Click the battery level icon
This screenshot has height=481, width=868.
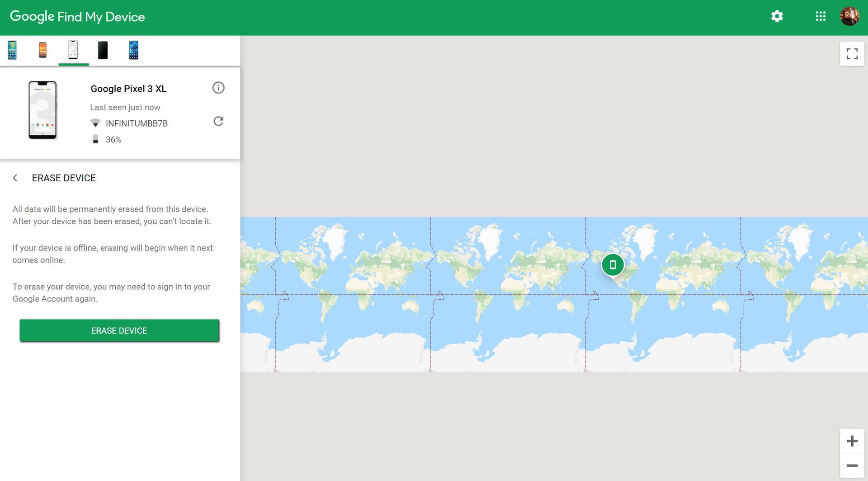pyautogui.click(x=95, y=139)
